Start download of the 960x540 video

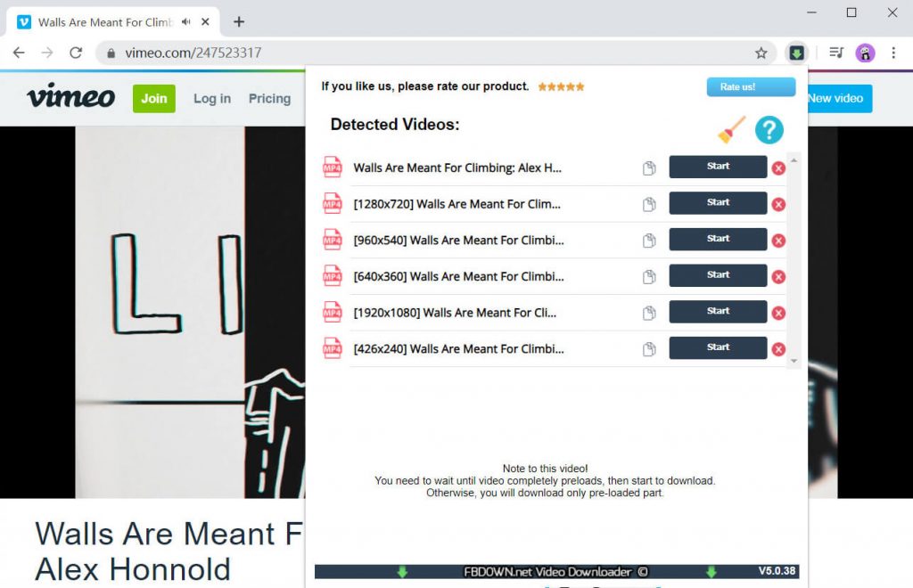click(718, 239)
